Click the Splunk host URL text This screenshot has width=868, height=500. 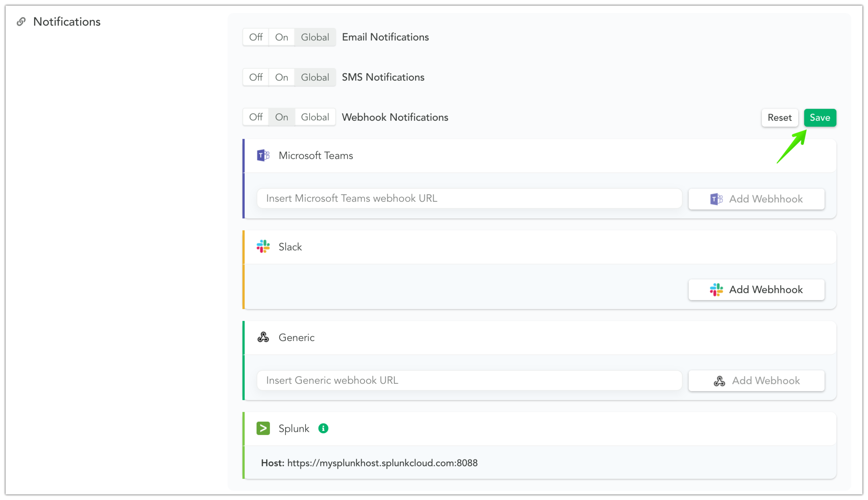[x=382, y=463]
